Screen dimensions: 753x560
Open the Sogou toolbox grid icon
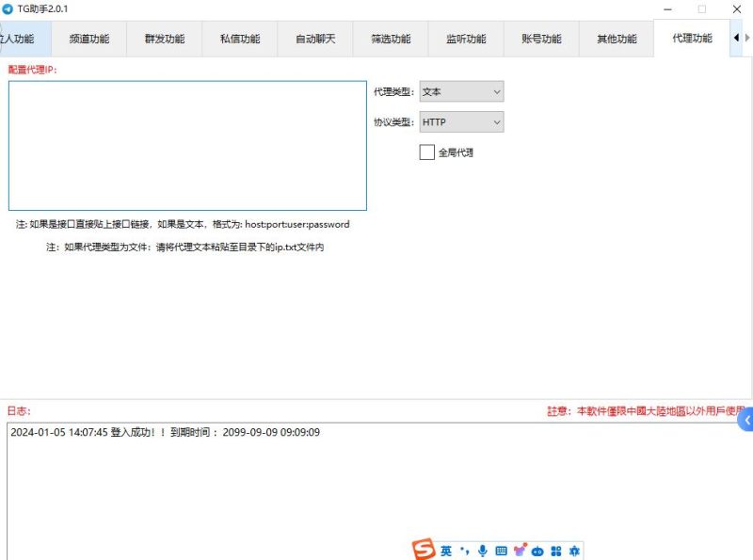tap(555, 551)
